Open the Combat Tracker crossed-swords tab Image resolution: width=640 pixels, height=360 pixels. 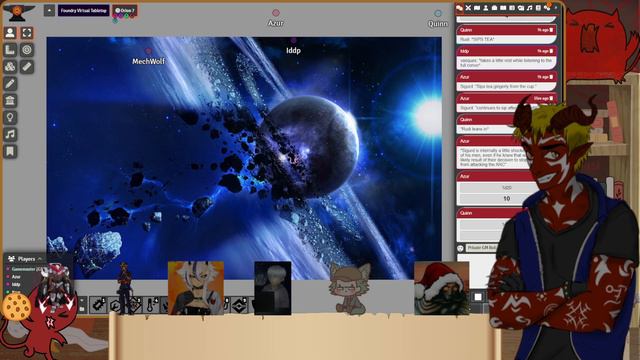468,8
